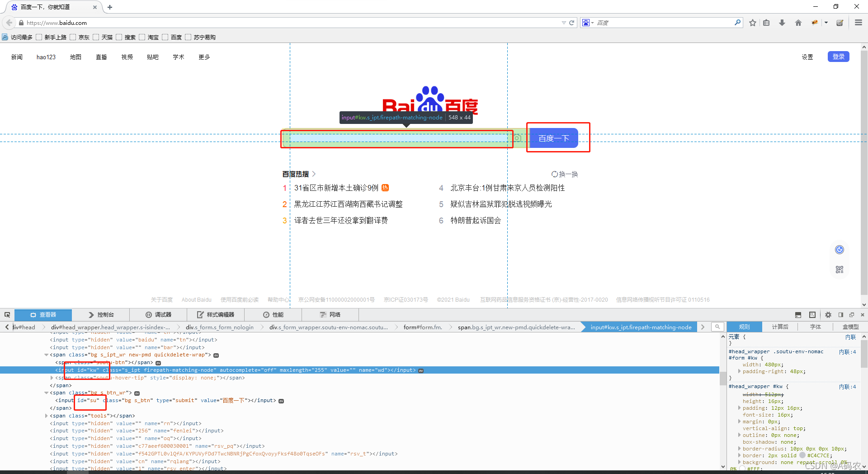This screenshot has height=474, width=868.
Task: Open the bookmarks list icon
Action: pyautogui.click(x=766, y=23)
